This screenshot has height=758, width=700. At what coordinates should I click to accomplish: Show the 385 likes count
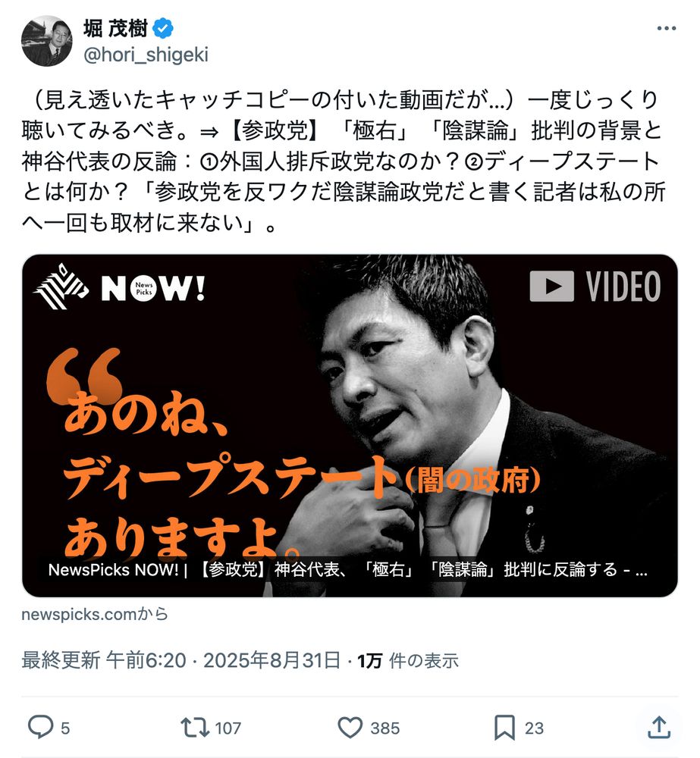[385, 728]
